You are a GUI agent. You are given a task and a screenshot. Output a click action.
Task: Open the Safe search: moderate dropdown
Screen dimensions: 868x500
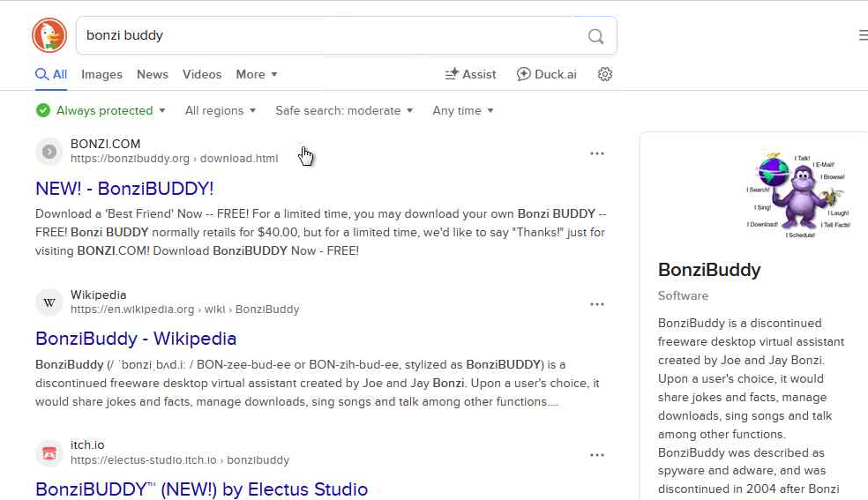(x=344, y=110)
